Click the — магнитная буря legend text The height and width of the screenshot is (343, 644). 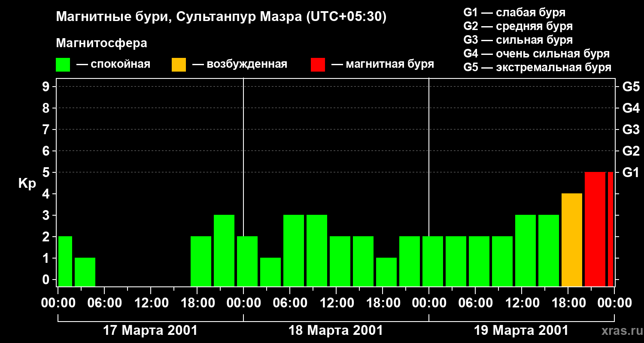pos(383,64)
